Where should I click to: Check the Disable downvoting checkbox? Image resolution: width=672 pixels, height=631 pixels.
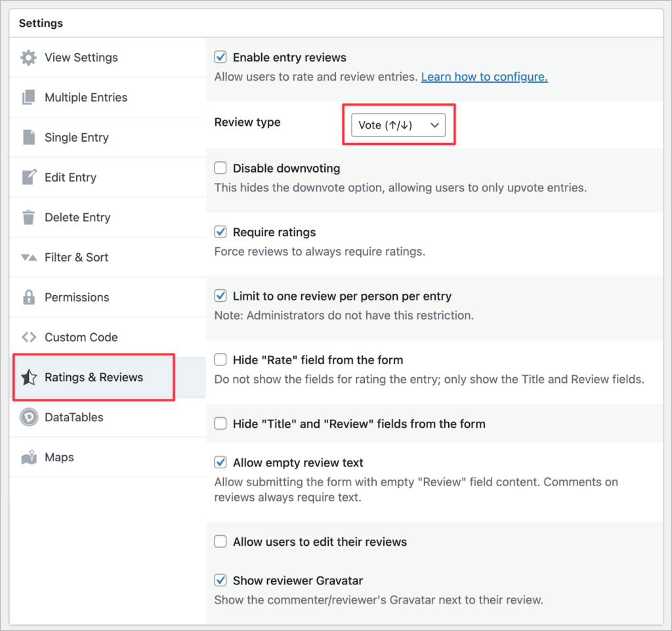(x=220, y=168)
